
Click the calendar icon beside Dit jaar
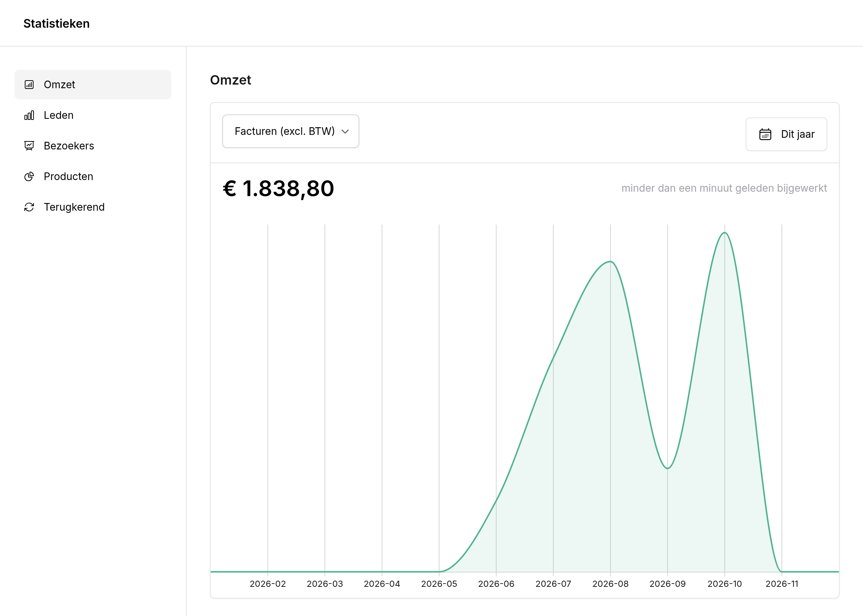tap(765, 134)
